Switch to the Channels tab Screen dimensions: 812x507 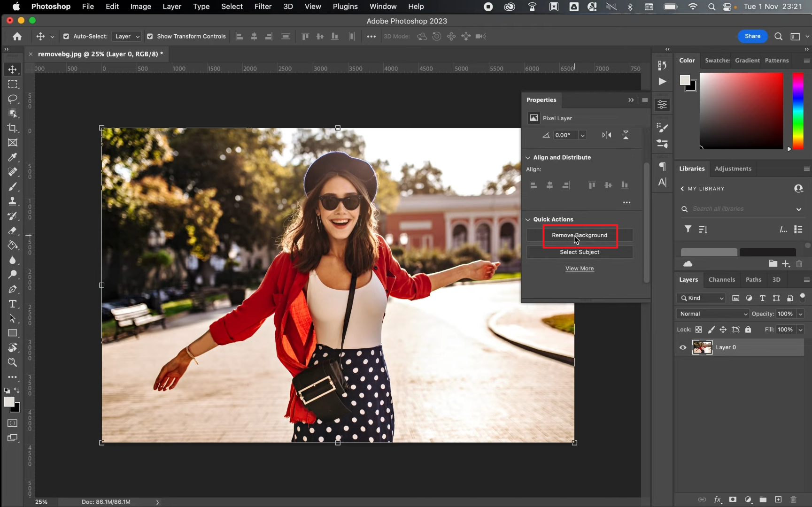[x=722, y=279]
